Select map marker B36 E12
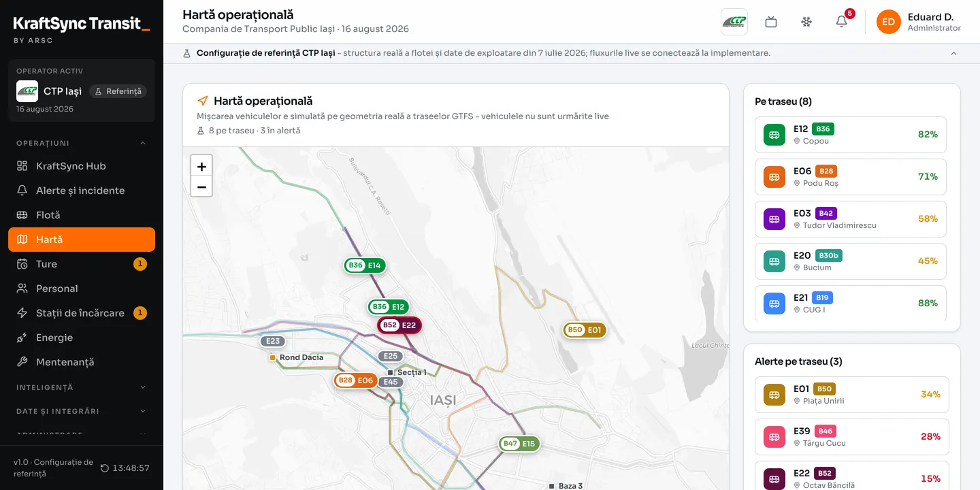980x490 pixels. (389, 307)
